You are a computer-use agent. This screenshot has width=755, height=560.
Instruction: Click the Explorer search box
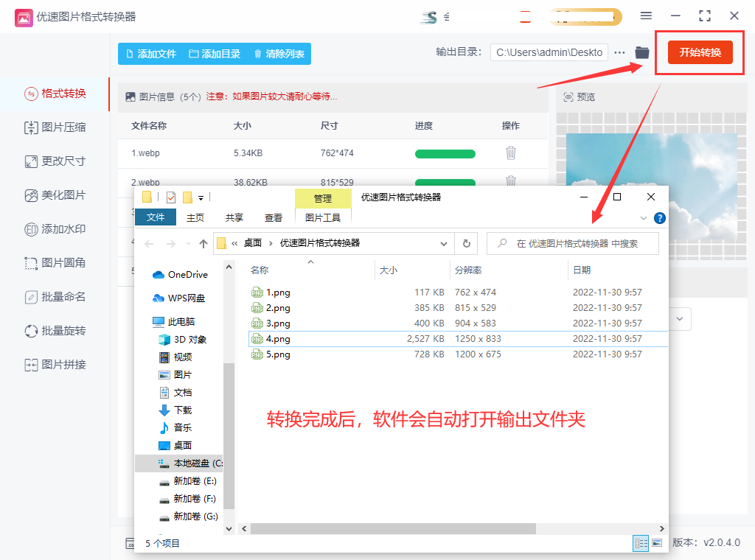coord(573,244)
